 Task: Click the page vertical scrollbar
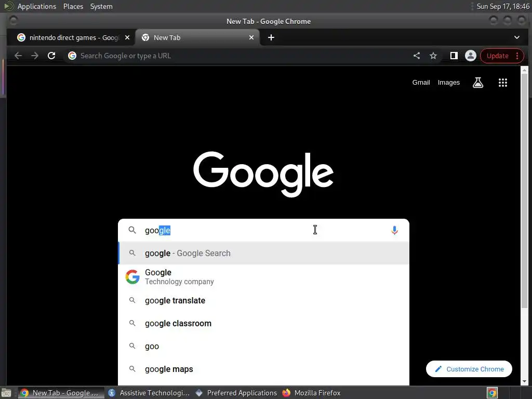[524, 190]
